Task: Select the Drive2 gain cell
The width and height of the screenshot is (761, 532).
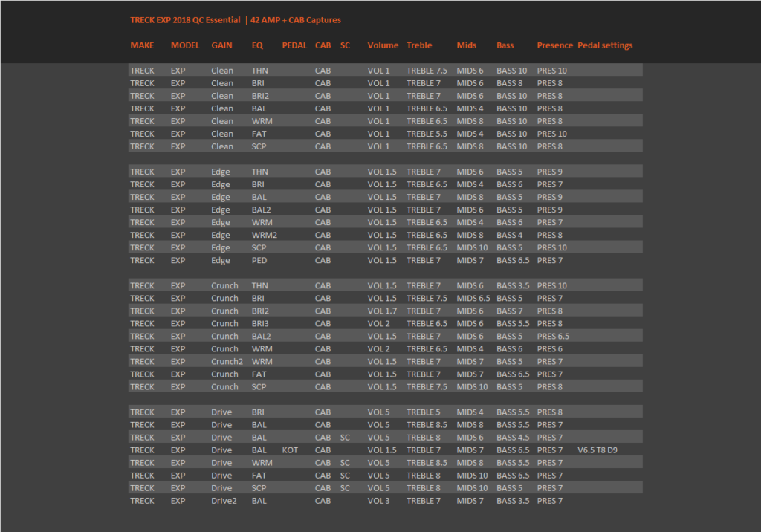Action: pyautogui.click(x=224, y=501)
